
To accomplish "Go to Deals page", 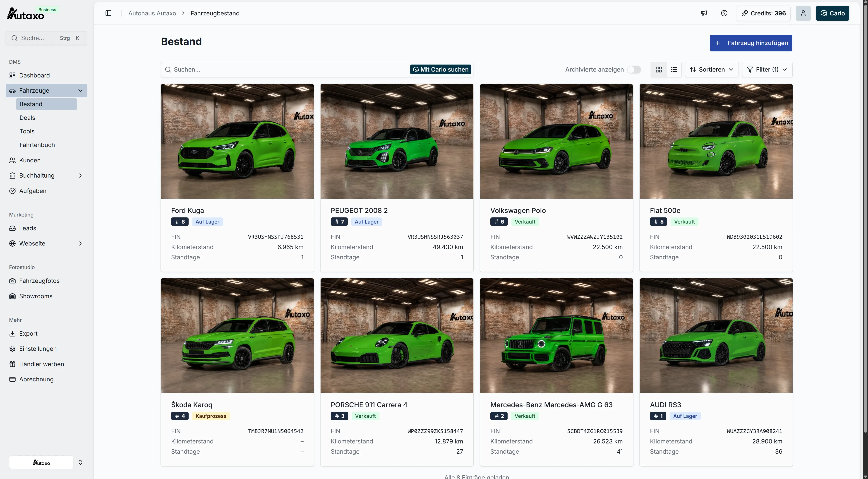I will 46,118.
